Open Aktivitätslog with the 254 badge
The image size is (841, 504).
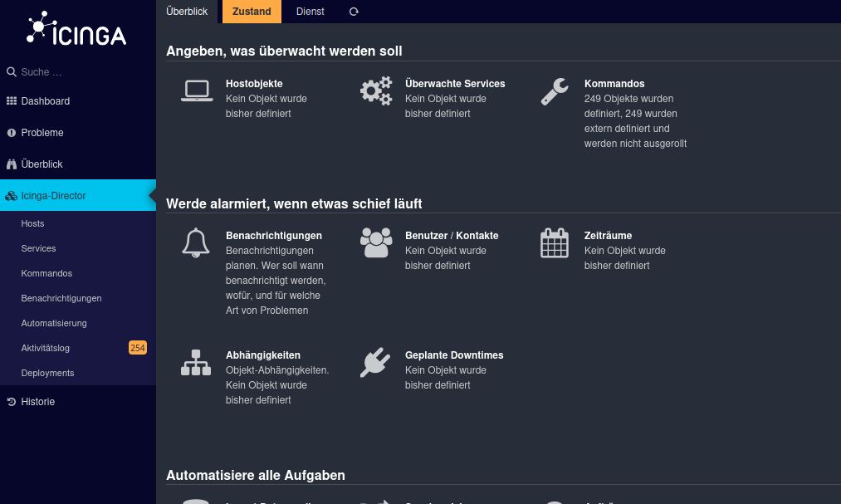click(45, 348)
